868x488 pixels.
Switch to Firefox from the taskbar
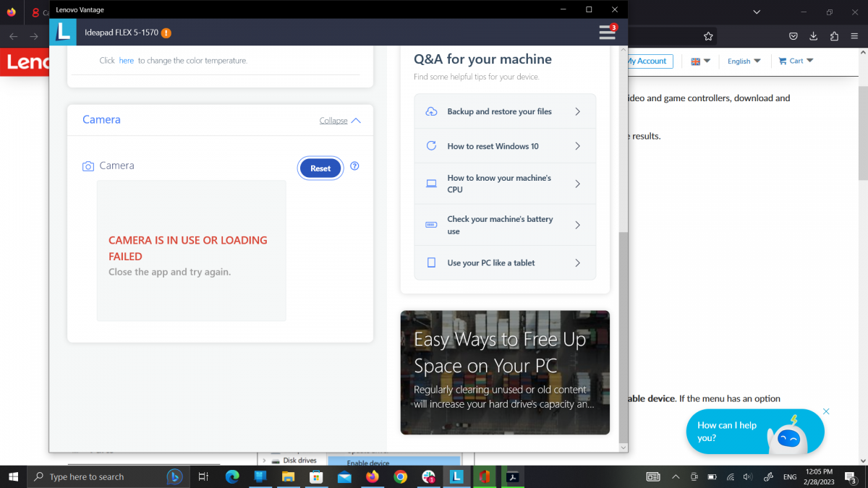click(x=373, y=476)
